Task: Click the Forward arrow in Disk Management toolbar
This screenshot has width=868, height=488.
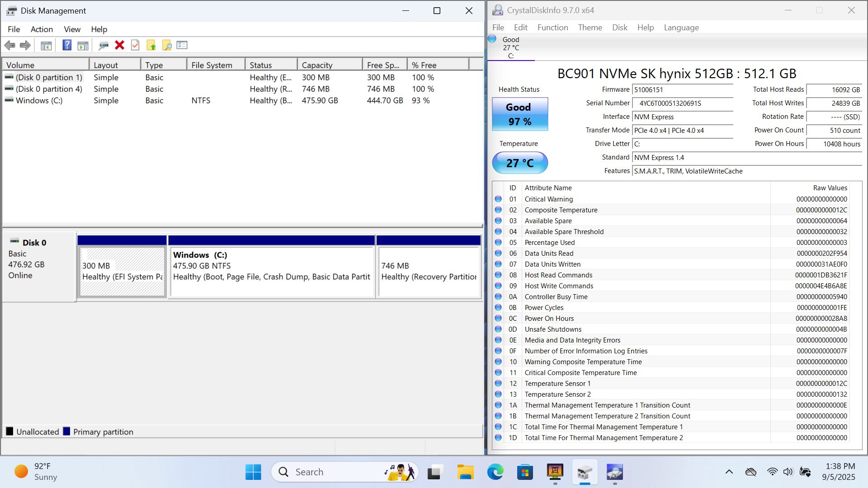Action: [25, 45]
